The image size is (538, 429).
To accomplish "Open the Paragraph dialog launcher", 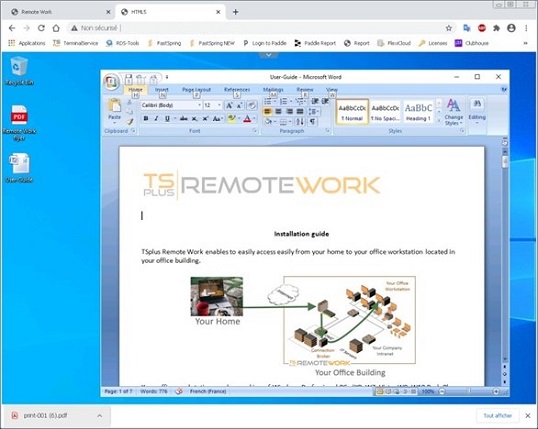I will point(328,131).
